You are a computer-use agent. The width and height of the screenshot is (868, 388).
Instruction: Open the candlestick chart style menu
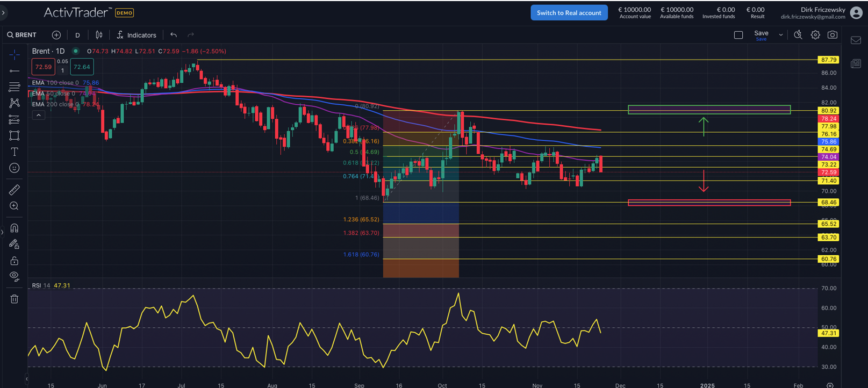pos(99,35)
